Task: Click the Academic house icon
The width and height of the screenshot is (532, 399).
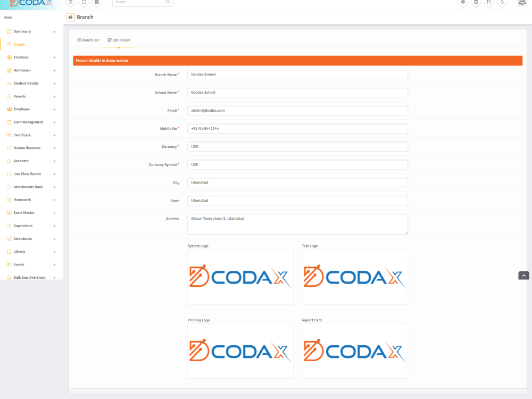Action: coord(9,161)
